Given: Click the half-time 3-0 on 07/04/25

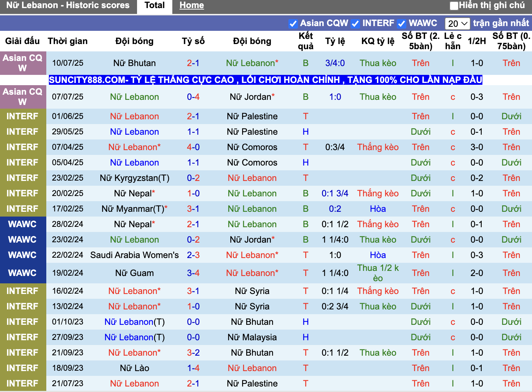Looking at the screenshot, I should tap(477, 147).
